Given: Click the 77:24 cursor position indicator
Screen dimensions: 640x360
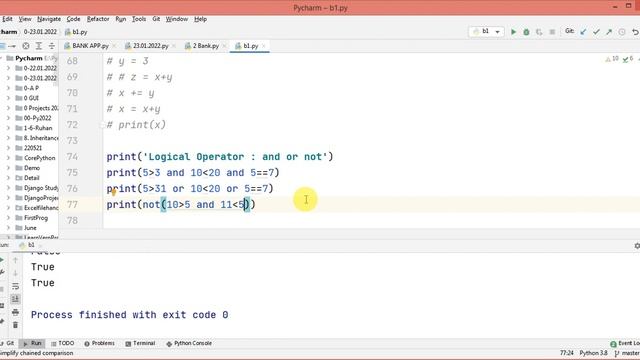Looking at the screenshot, I should pos(567,353).
